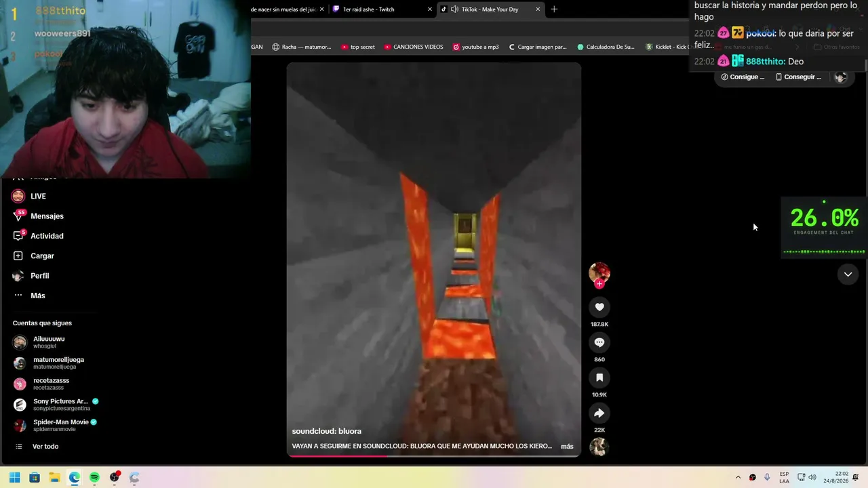
Task: Click the 'Conseguir ...' app button
Action: tap(798, 77)
